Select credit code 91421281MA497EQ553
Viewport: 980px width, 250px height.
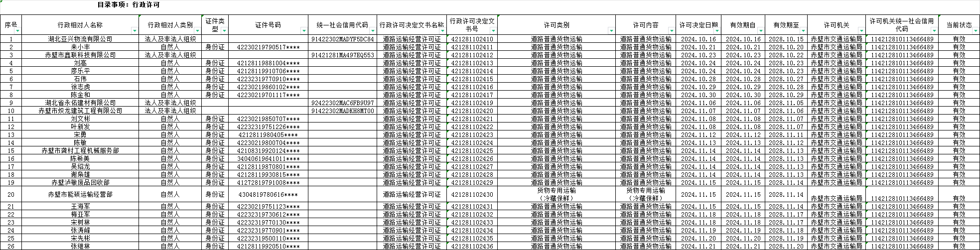tap(342, 55)
